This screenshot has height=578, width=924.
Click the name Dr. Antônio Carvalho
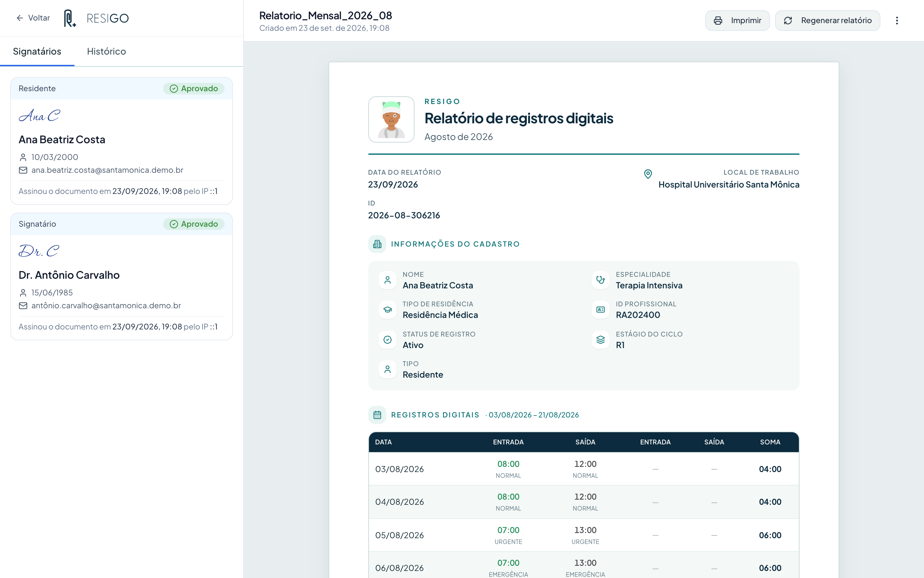click(69, 275)
